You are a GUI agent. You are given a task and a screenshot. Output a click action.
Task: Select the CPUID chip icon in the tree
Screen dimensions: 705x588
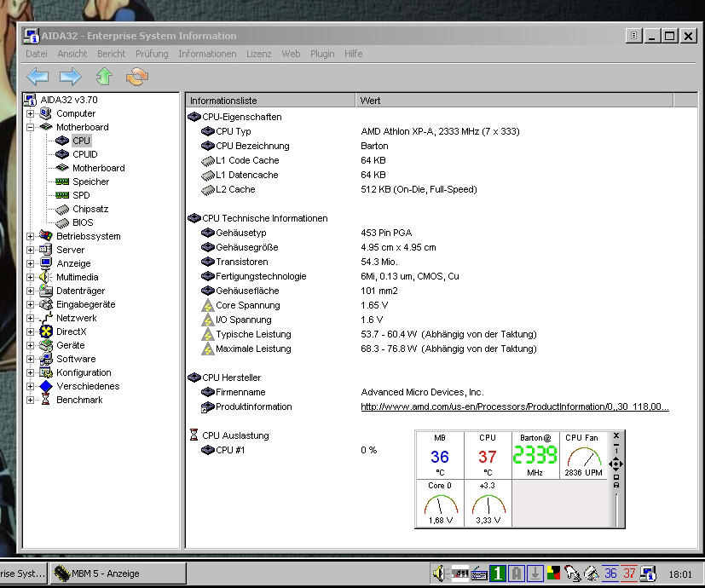[x=62, y=154]
